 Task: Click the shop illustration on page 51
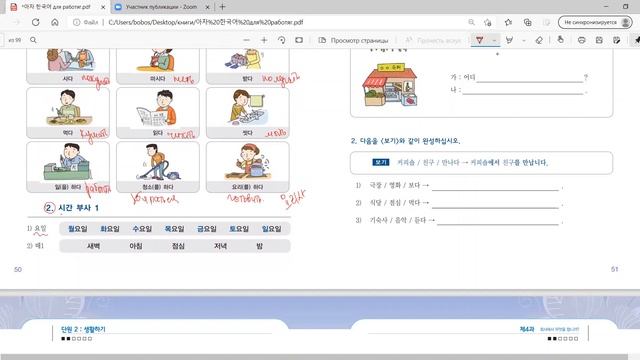[x=390, y=85]
